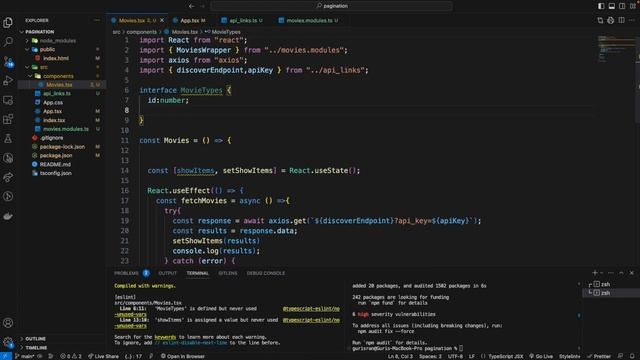Screen dimensions: 640x360
Task: Close the Movies.tsx tab
Action: [x=162, y=20]
